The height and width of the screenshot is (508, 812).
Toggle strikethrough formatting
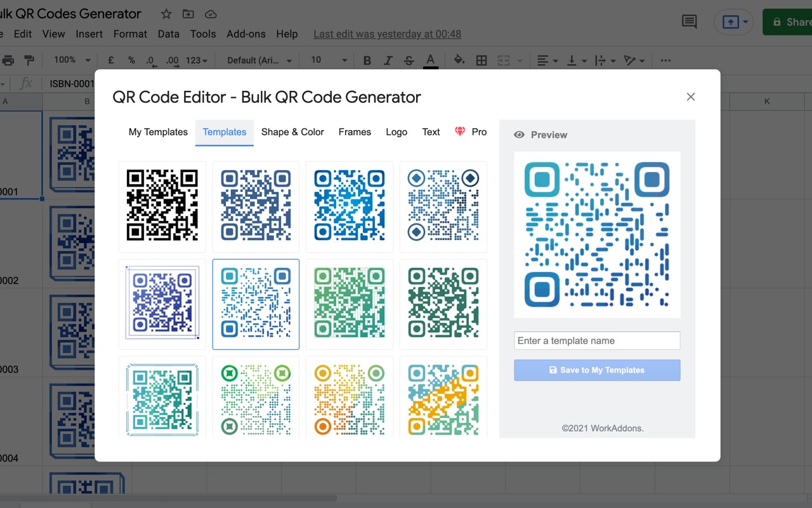click(409, 60)
